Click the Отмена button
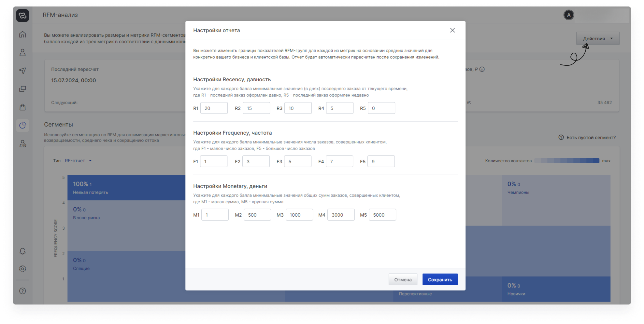The width and height of the screenshot is (644, 324). click(x=403, y=279)
